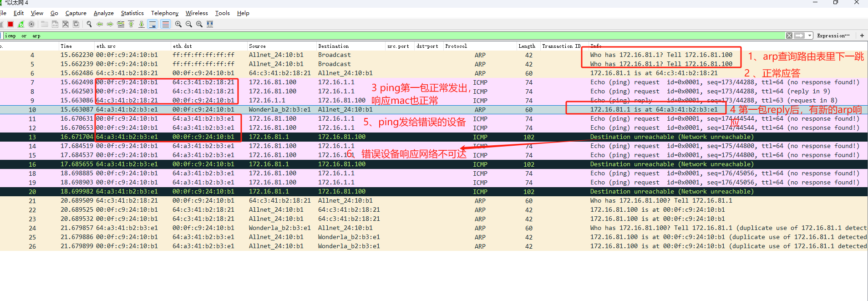Open the Analyze menu

coord(103,13)
